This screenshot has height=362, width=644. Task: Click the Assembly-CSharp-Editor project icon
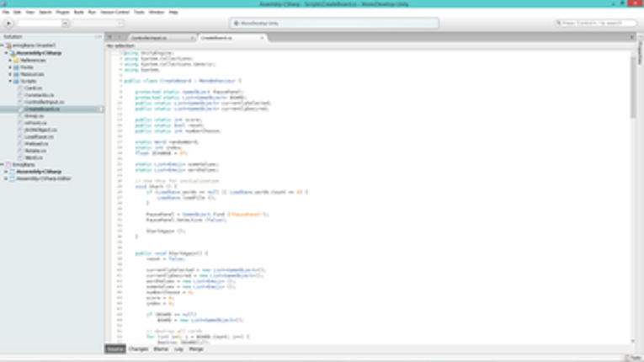coord(13,178)
